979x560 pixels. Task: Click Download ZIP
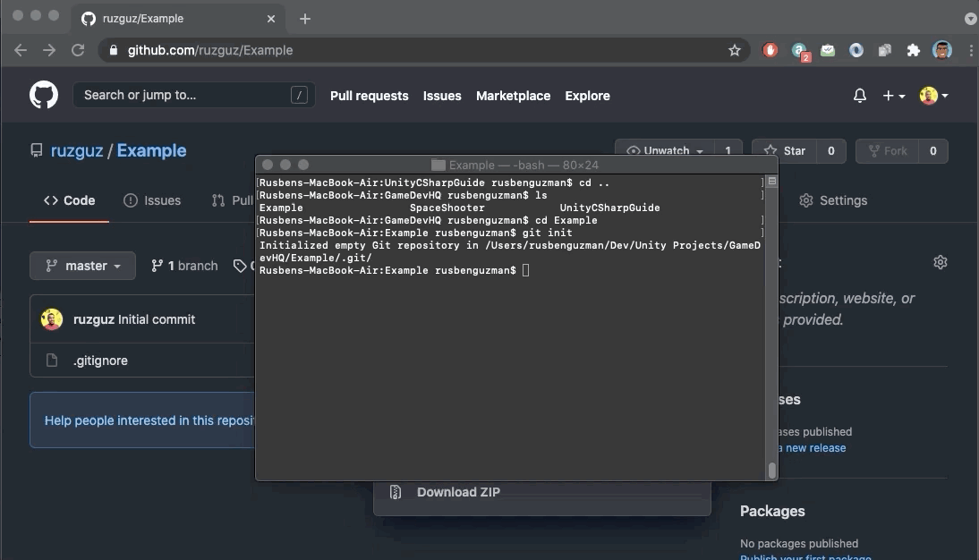tap(458, 492)
